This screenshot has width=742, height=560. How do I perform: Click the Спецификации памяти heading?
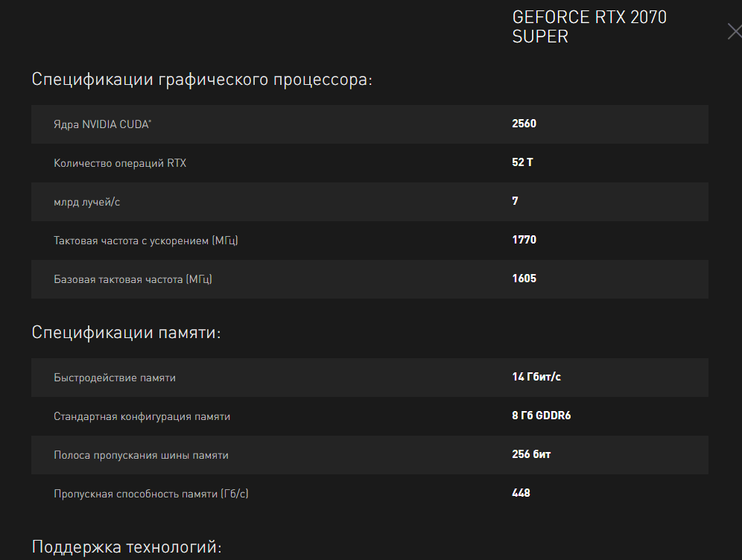(127, 332)
